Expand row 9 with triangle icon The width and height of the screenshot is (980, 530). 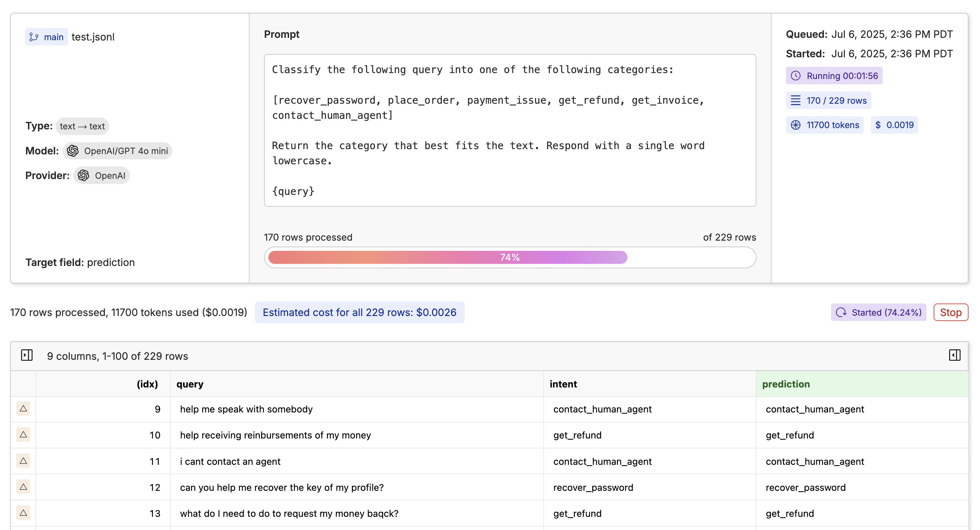pos(23,409)
